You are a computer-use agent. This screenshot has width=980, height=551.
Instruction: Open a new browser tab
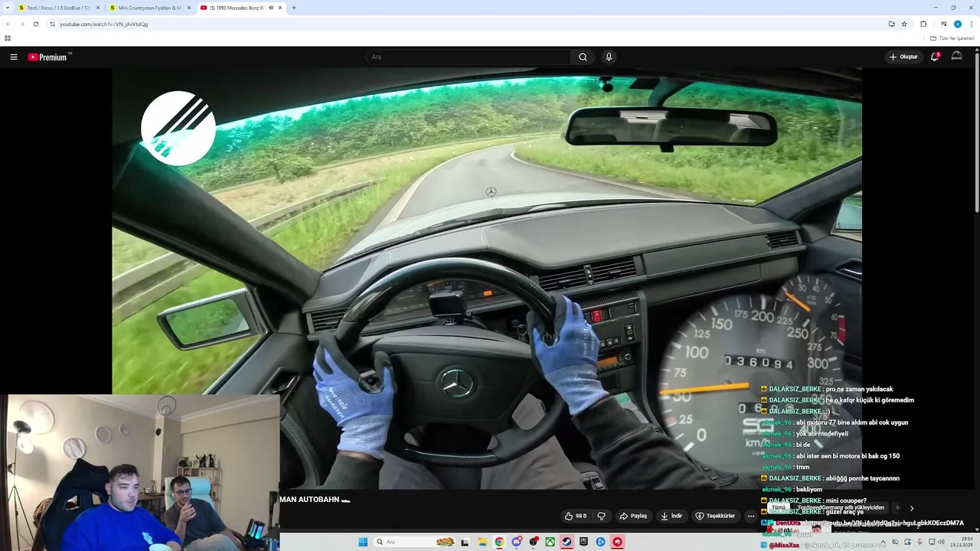294,8
